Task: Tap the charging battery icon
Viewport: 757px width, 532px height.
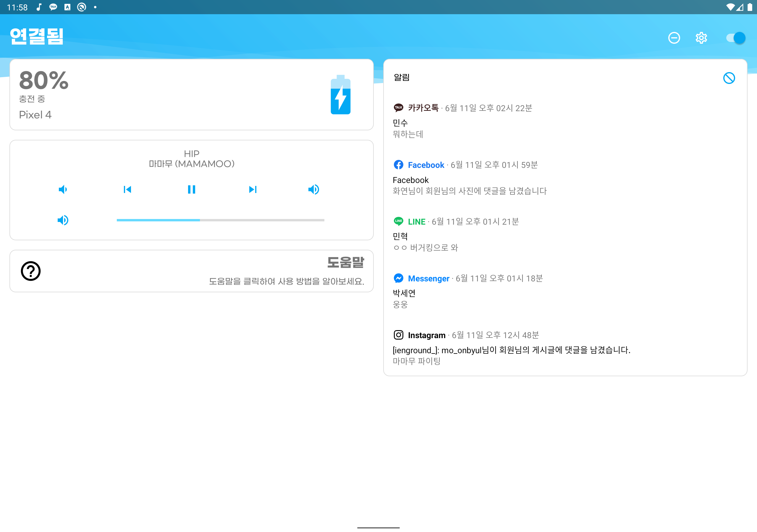Action: (340, 95)
